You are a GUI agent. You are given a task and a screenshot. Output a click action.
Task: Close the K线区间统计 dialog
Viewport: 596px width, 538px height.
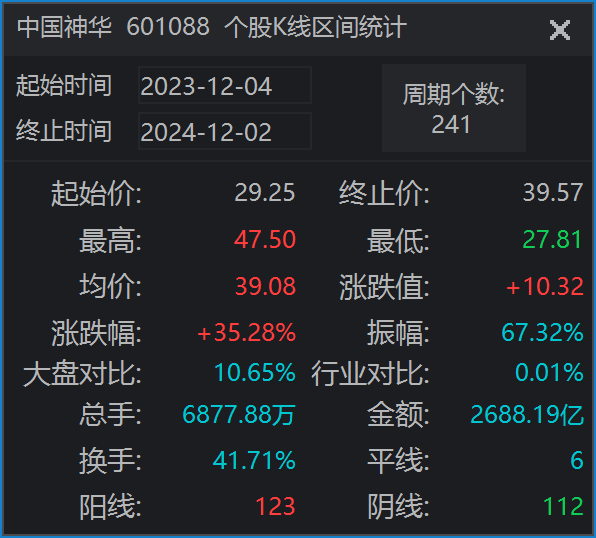560,30
